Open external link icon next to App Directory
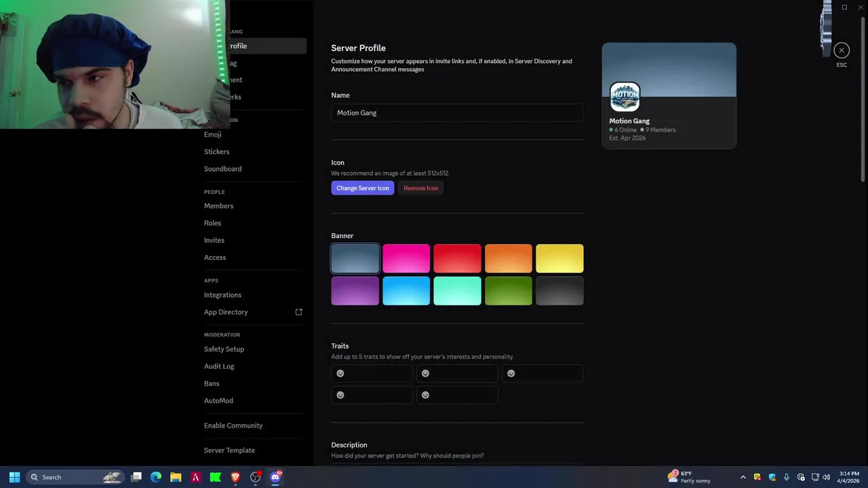 click(x=298, y=312)
